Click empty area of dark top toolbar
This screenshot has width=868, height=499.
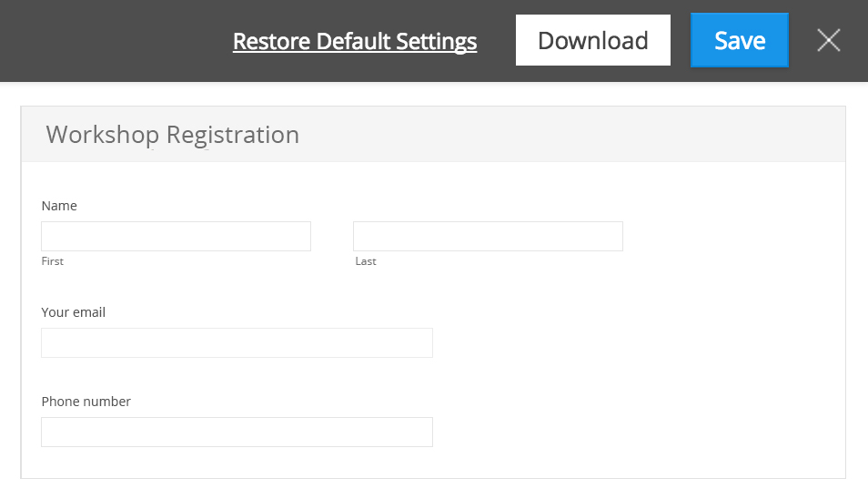(109, 41)
